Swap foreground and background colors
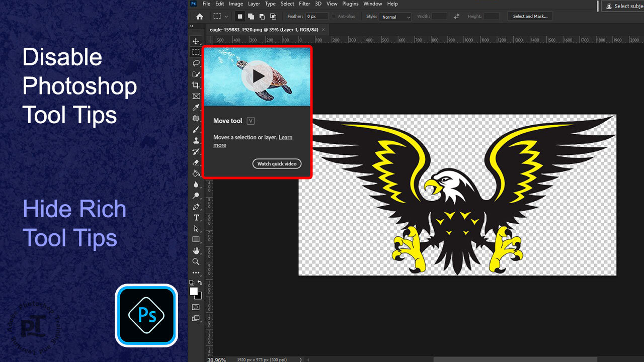 [x=200, y=283]
